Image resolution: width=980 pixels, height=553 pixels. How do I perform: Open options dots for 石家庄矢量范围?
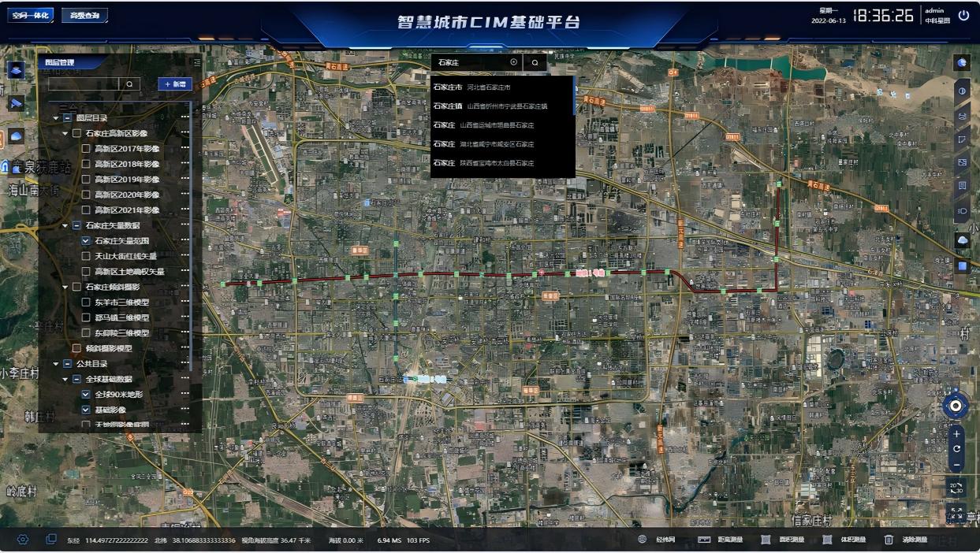point(184,241)
